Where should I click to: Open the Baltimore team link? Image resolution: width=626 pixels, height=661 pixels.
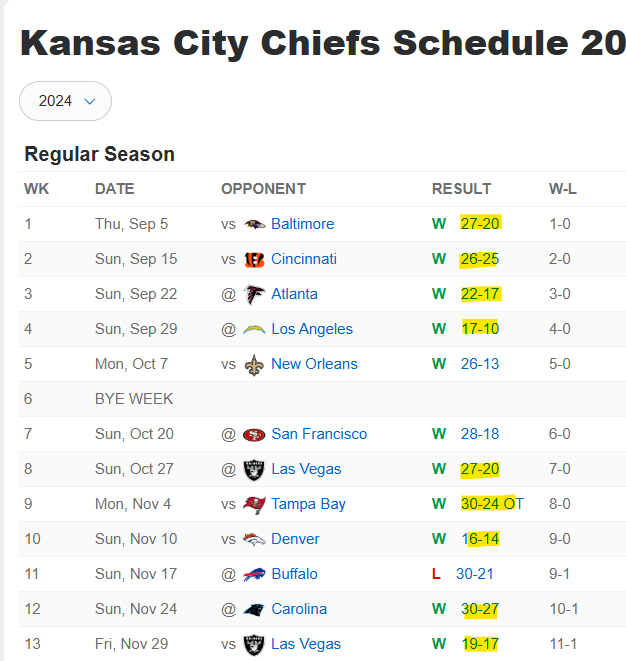tap(302, 224)
